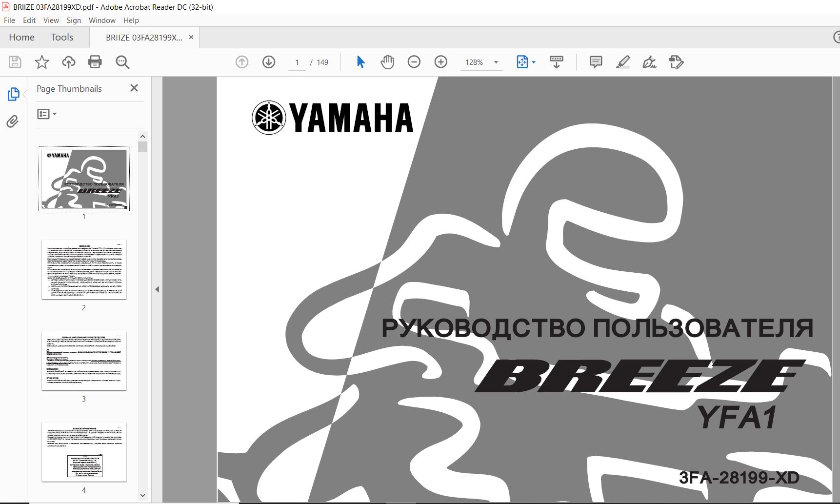Viewport: 840px width, 504px height.
Task: Click the Fit page view icon
Action: click(522, 62)
